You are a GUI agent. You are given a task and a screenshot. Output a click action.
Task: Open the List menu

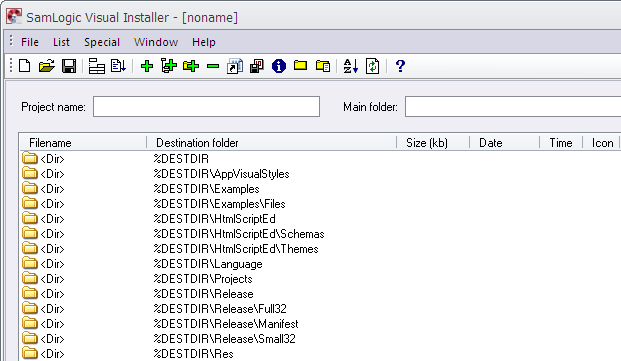point(61,42)
